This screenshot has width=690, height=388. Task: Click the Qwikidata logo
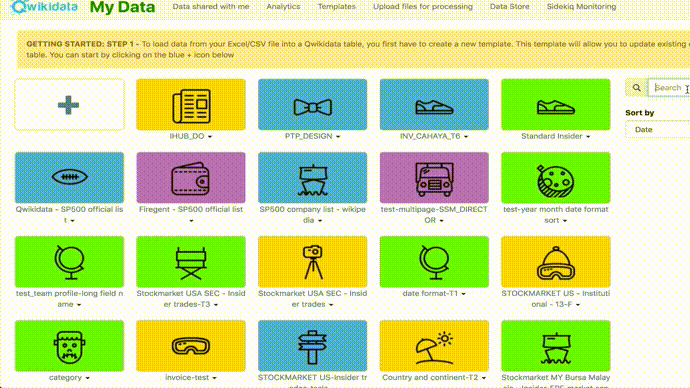[44, 7]
